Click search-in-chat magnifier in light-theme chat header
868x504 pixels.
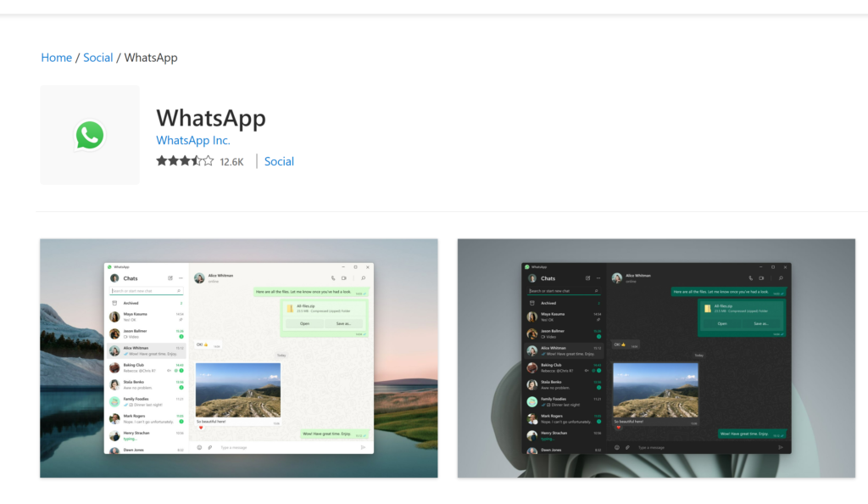pyautogui.click(x=364, y=278)
